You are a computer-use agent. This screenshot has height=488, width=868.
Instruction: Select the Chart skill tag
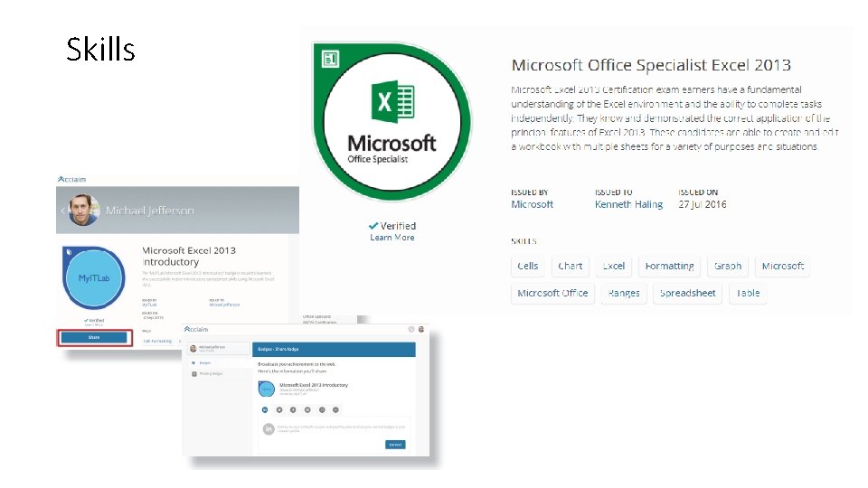[x=571, y=266]
